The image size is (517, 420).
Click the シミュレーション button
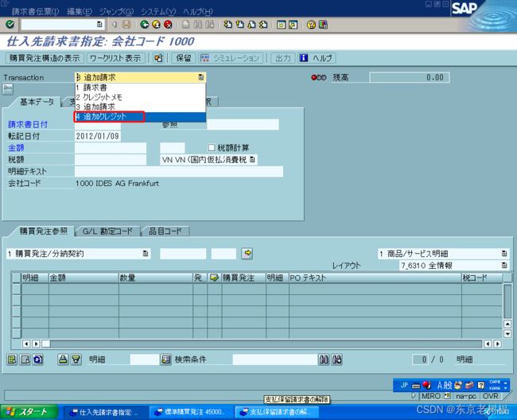click(x=231, y=58)
